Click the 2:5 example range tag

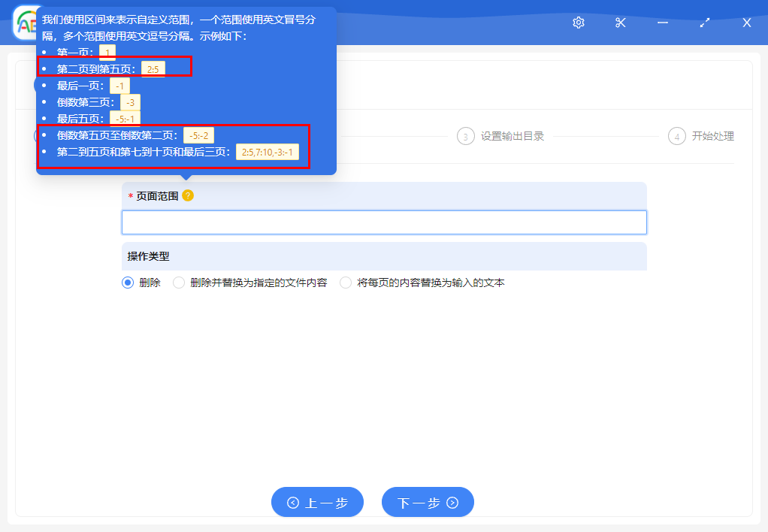154,68
